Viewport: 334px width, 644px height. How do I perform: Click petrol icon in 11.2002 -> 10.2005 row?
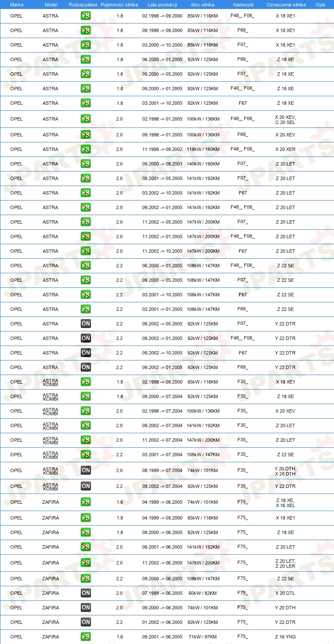click(x=85, y=251)
